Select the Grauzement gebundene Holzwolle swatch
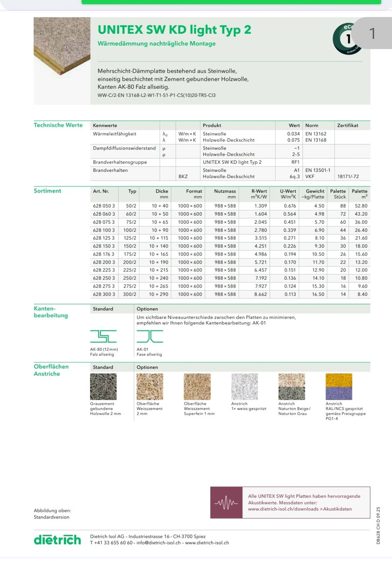Screen dimensions: 392x563 click(103, 387)
